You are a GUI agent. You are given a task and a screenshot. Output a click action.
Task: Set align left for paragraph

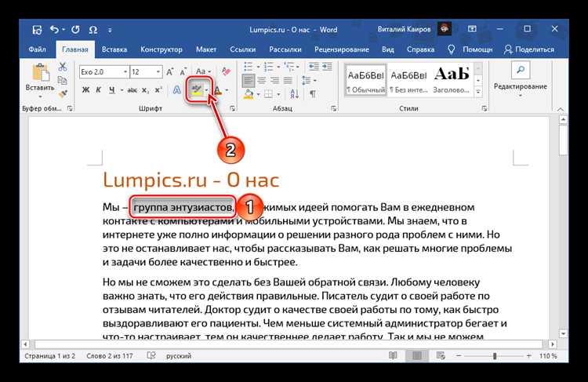click(249, 80)
